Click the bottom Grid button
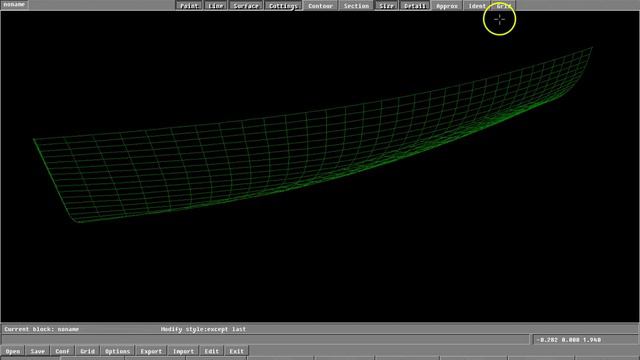 pyautogui.click(x=87, y=351)
